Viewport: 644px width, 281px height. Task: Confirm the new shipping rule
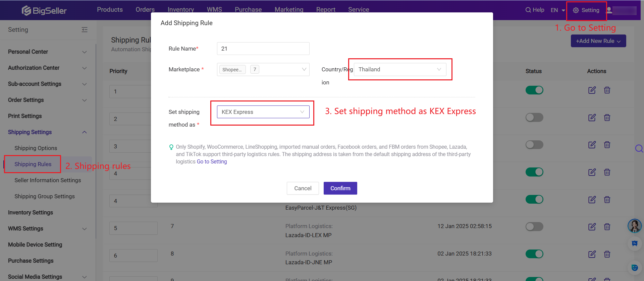340,188
